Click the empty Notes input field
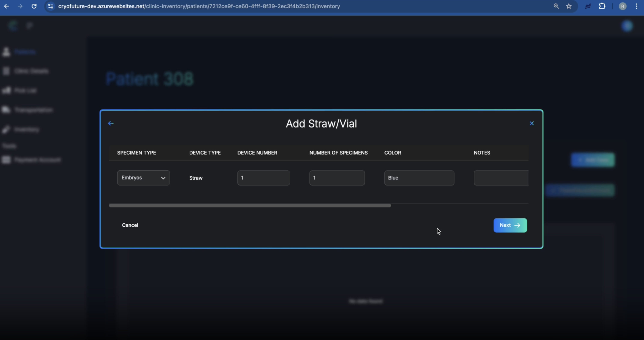Viewport: 644px width, 340px height. click(501, 178)
